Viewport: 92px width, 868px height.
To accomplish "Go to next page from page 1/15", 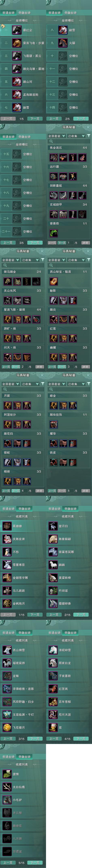I will coord(35,615).
